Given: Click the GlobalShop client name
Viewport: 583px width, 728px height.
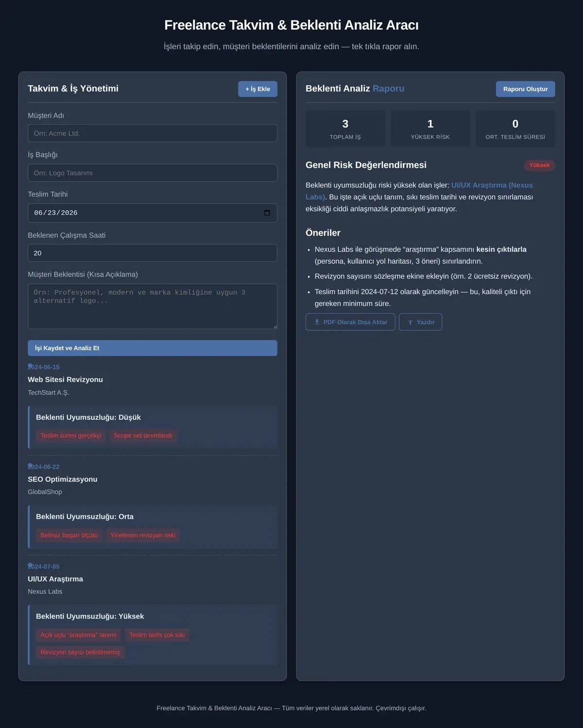Looking at the screenshot, I should tap(45, 492).
